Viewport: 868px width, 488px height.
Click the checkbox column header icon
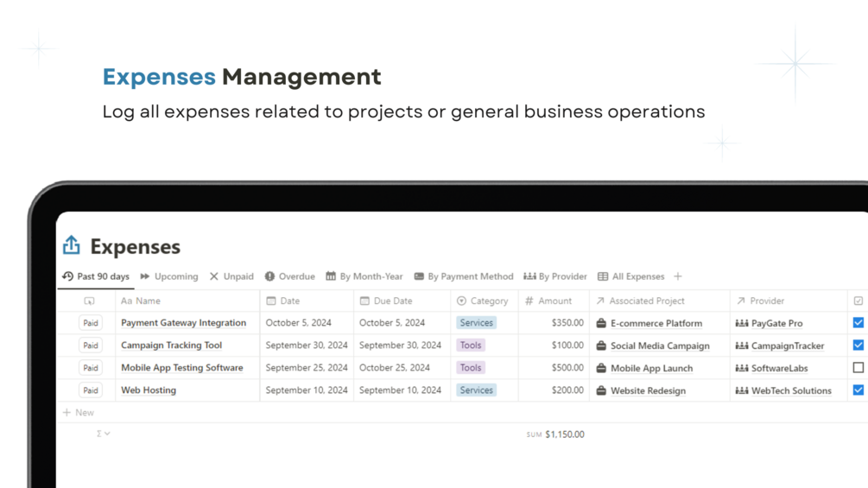[858, 301]
